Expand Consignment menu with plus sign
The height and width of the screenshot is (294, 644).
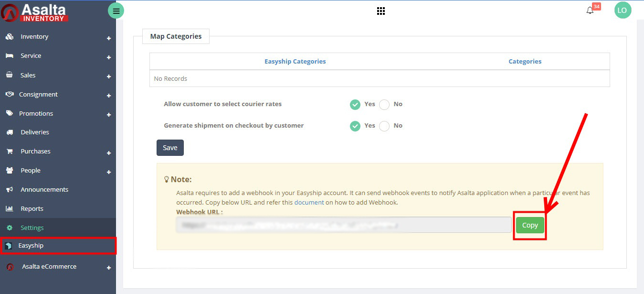(109, 96)
